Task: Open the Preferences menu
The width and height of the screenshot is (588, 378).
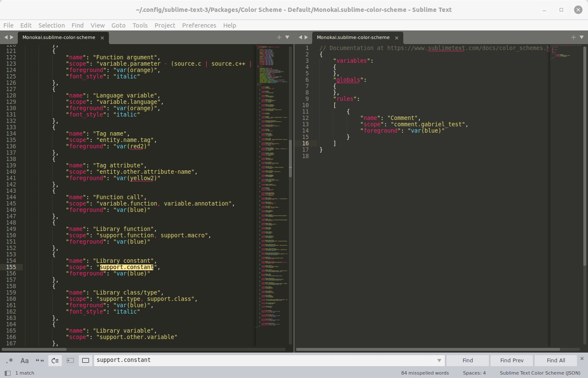Action: point(199,25)
